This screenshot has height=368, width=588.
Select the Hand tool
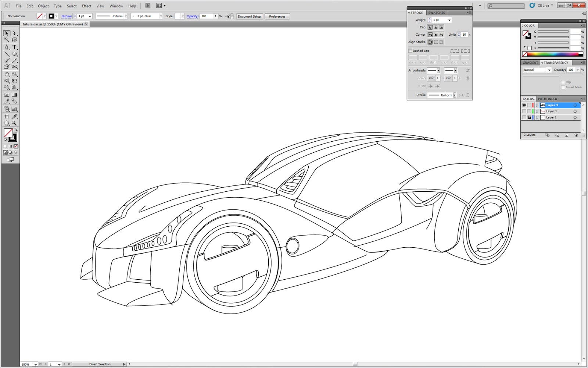7,123
